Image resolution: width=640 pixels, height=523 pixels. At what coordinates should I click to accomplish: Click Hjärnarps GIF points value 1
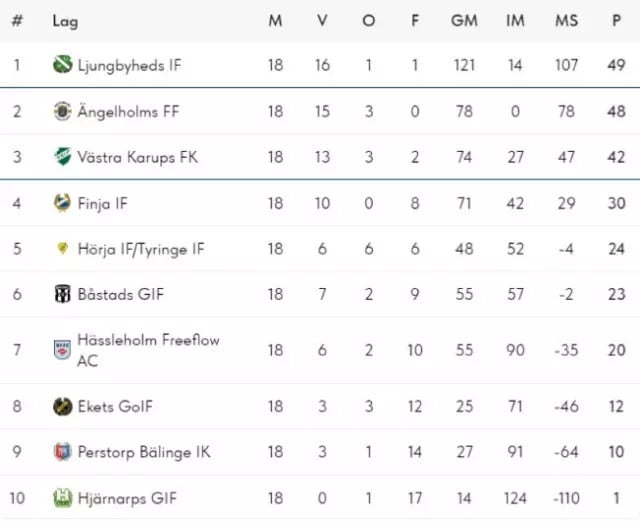617,498
